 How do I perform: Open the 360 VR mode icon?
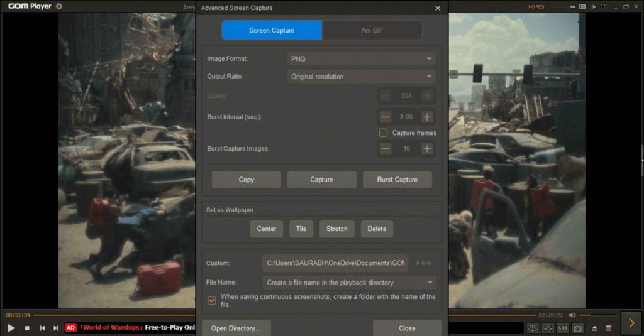[x=533, y=328]
